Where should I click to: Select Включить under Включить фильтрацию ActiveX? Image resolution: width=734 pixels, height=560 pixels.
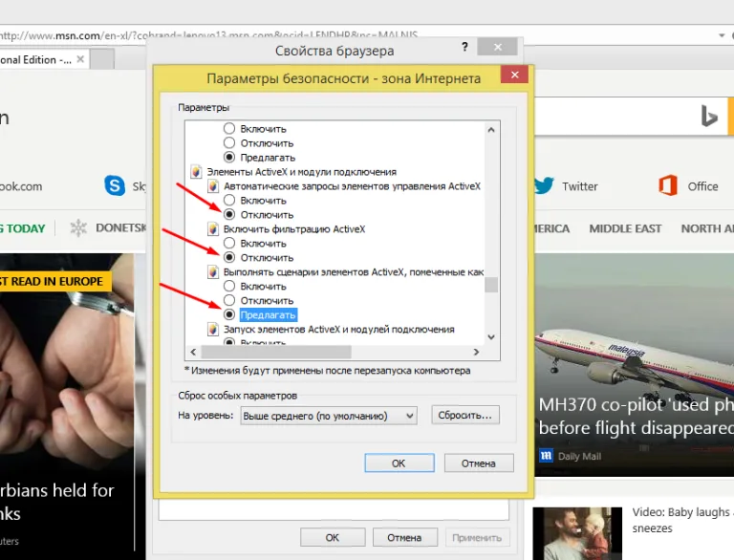click(229, 243)
